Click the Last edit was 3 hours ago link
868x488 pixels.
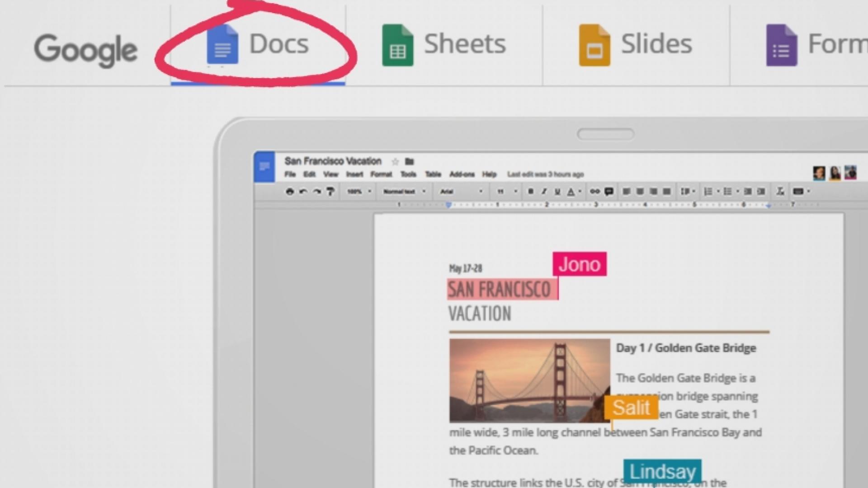545,174
